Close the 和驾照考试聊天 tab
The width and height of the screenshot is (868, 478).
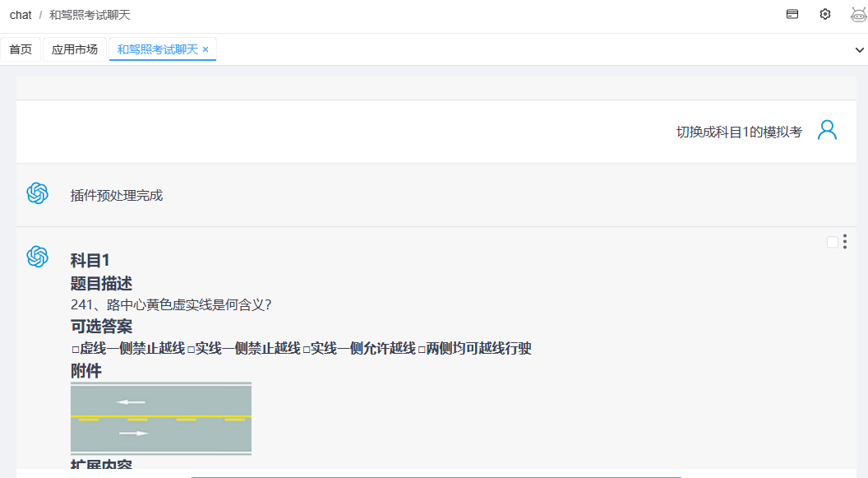coord(205,49)
